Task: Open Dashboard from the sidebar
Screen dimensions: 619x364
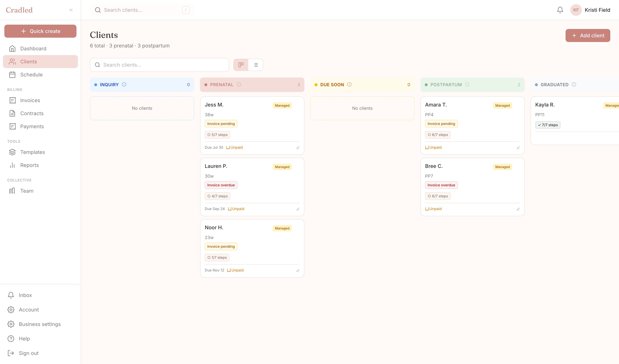Action: (40, 49)
